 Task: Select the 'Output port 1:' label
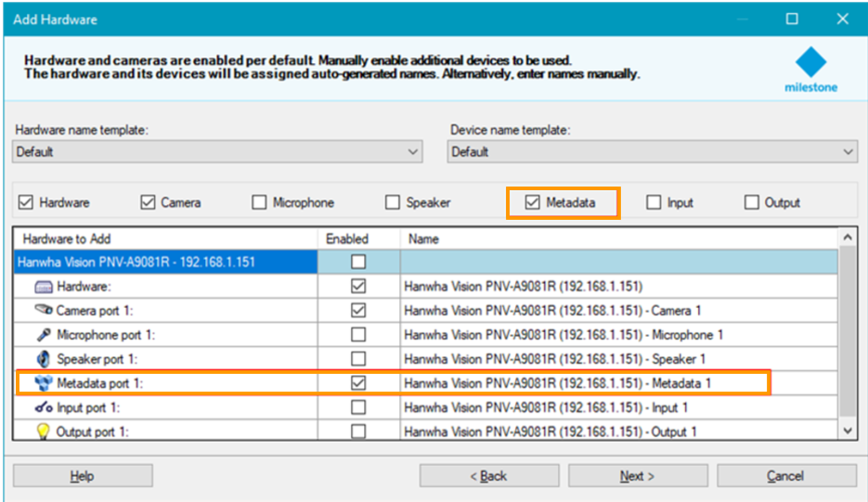(93, 431)
